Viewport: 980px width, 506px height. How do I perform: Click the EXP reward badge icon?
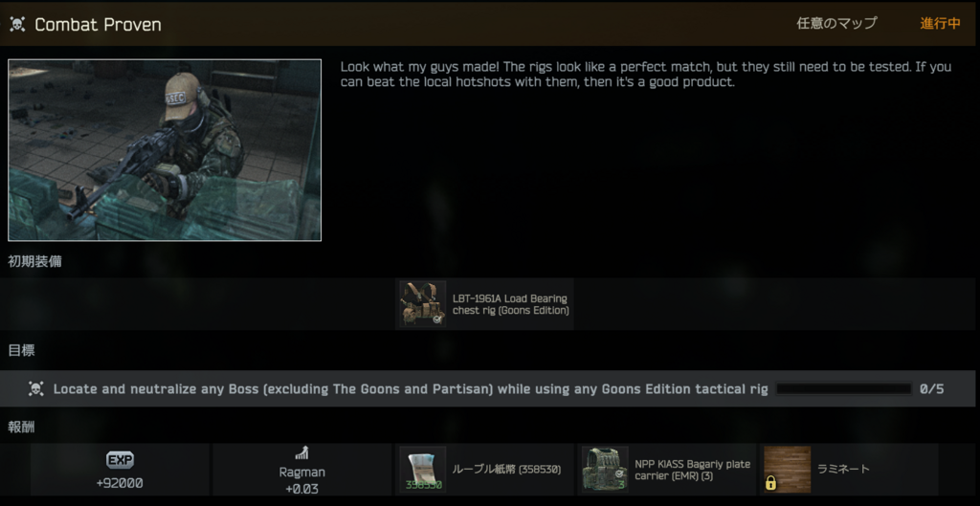click(120, 460)
